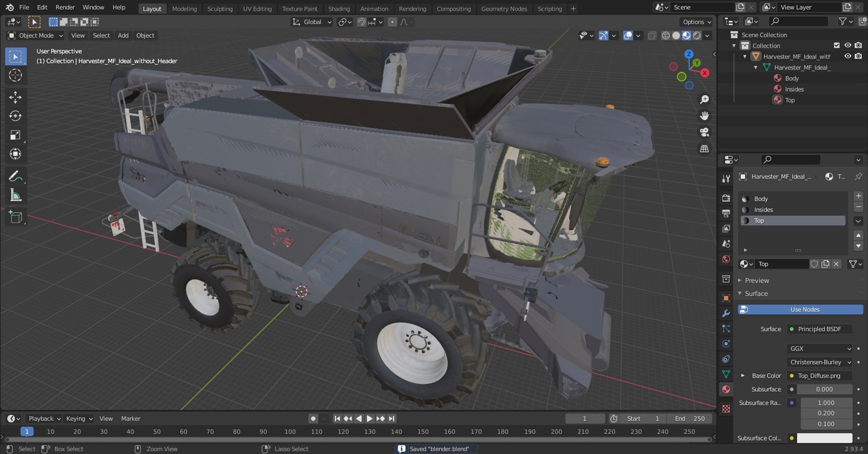Switch to Wireframe viewport shading
The image size is (868, 454).
[665, 35]
